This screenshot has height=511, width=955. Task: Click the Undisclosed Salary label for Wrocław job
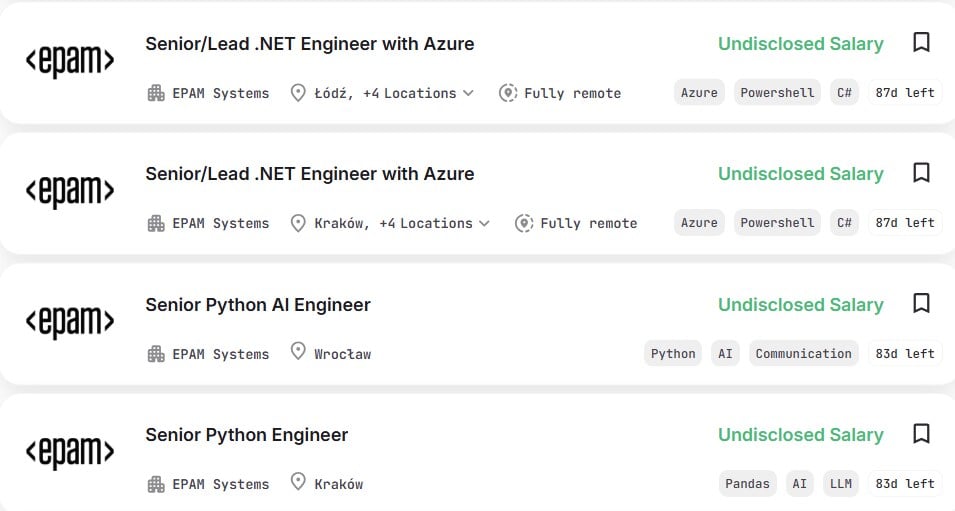pos(801,305)
